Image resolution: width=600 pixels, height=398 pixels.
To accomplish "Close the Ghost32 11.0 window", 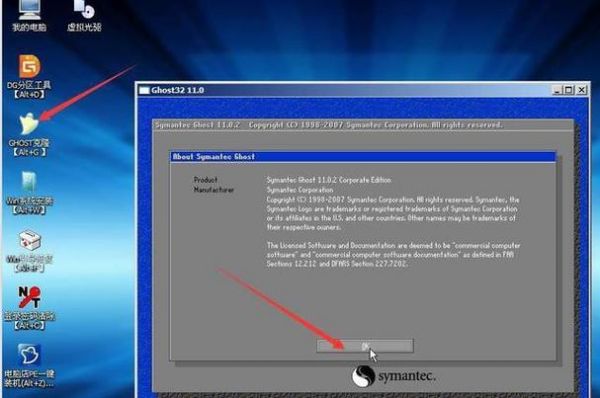I will point(582,90).
